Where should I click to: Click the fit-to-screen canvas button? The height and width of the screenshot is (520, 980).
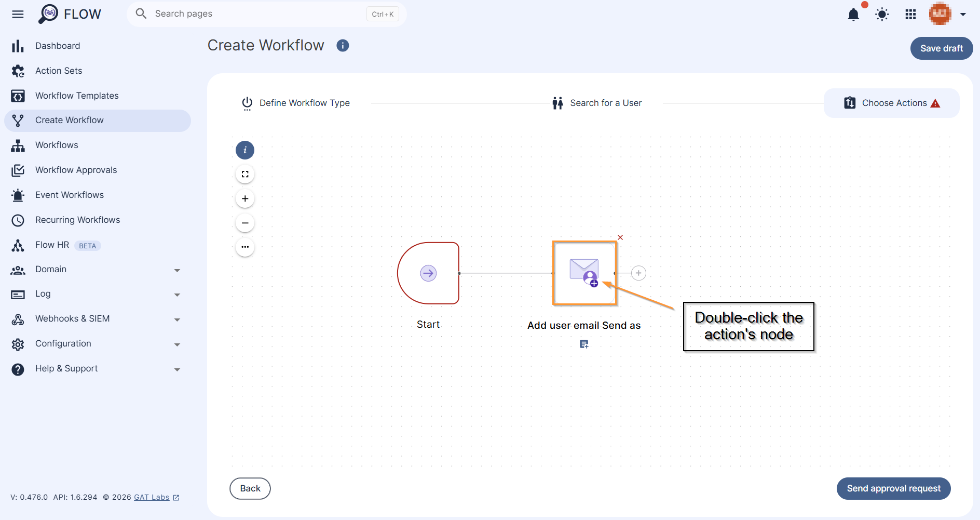tap(245, 174)
